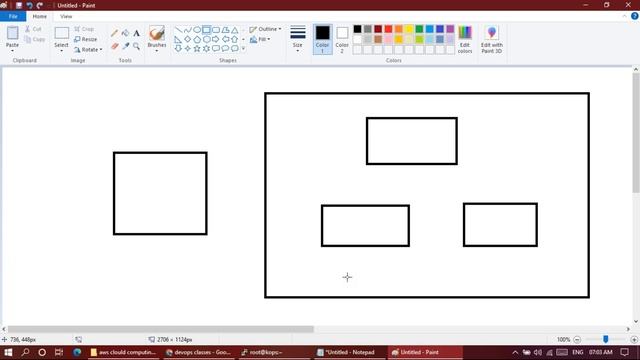Image resolution: width=640 pixels, height=360 pixels.
Task: Click the Select tool button
Action: coord(62,37)
